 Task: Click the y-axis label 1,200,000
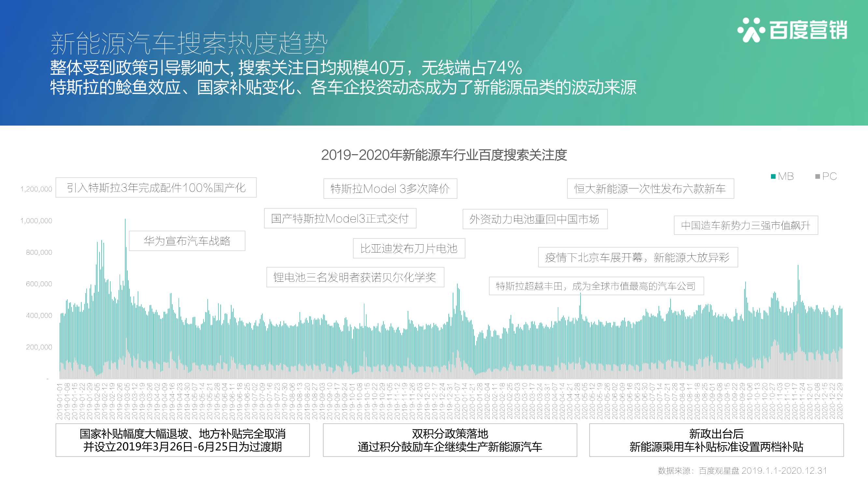click(36, 189)
